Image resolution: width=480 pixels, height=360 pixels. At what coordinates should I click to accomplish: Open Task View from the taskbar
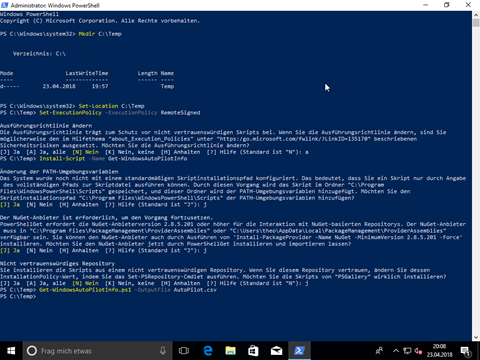pyautogui.click(x=184, y=351)
